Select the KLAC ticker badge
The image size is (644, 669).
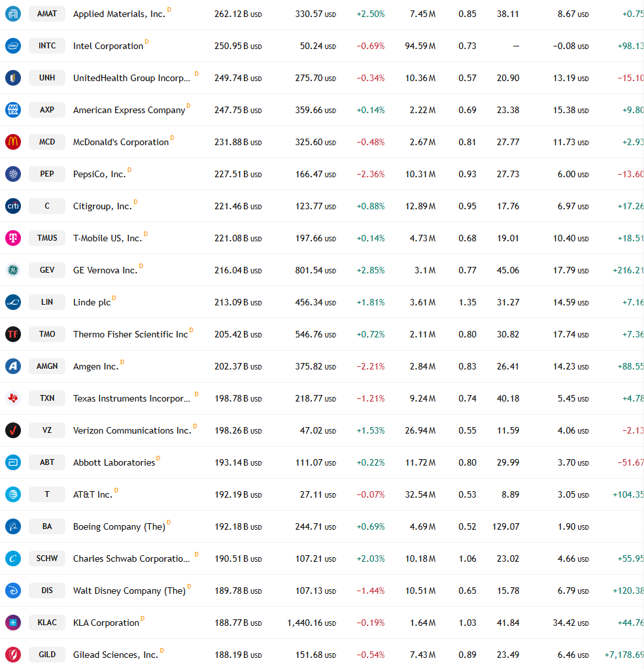click(x=47, y=623)
